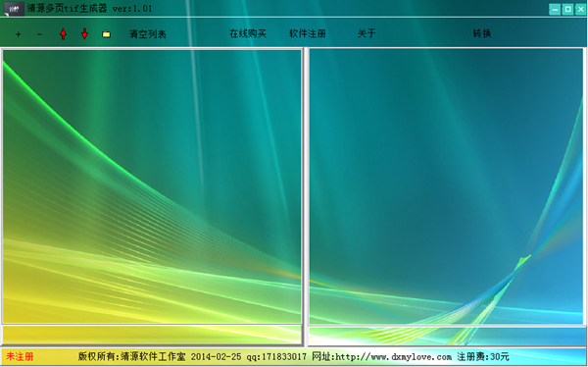Click inside the right preview panel

[446, 186]
